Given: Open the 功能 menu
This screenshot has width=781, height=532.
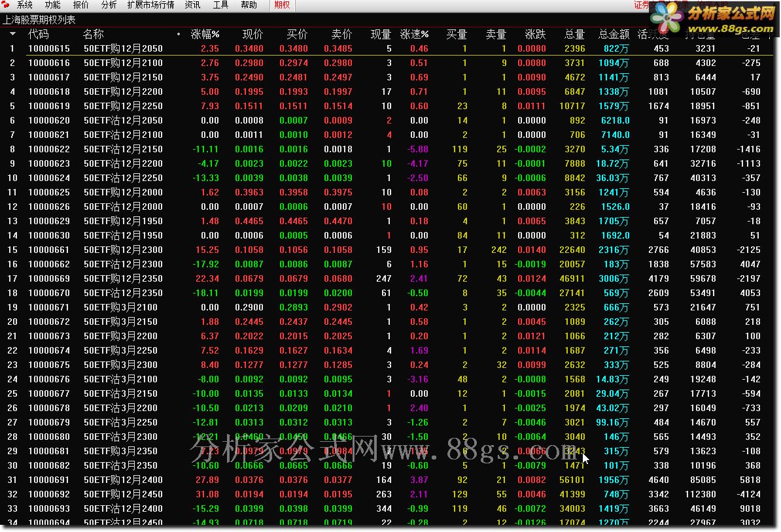Looking at the screenshot, I should 52,5.
